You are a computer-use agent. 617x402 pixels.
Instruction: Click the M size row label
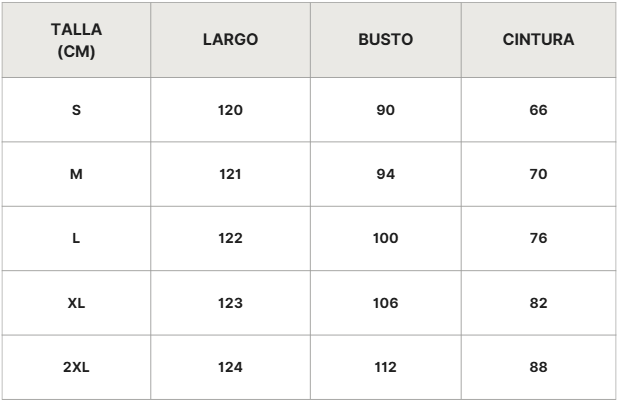(x=76, y=174)
